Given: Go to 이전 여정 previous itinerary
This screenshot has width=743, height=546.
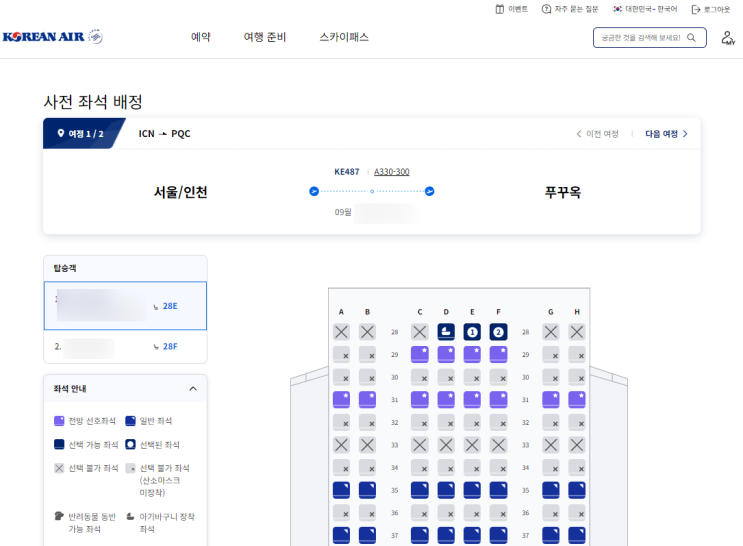Looking at the screenshot, I should pos(598,134).
